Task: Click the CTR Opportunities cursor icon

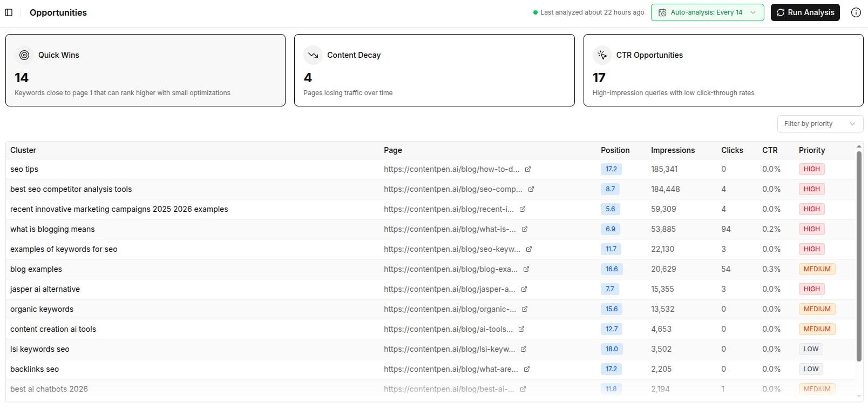Action: [602, 55]
